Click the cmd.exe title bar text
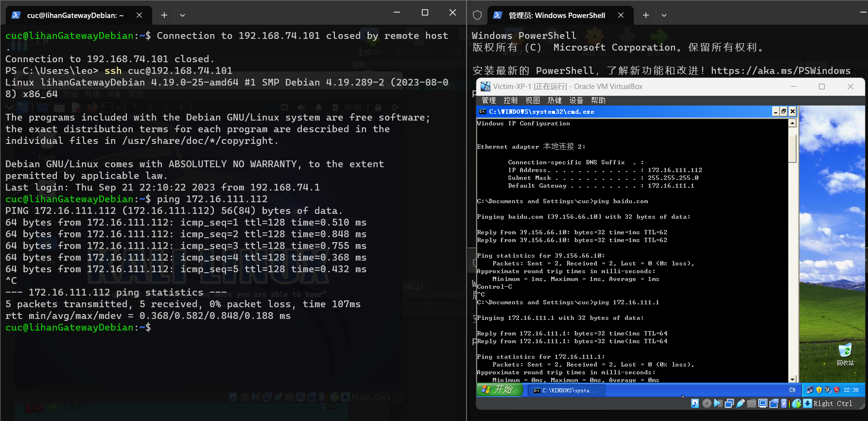 [541, 112]
